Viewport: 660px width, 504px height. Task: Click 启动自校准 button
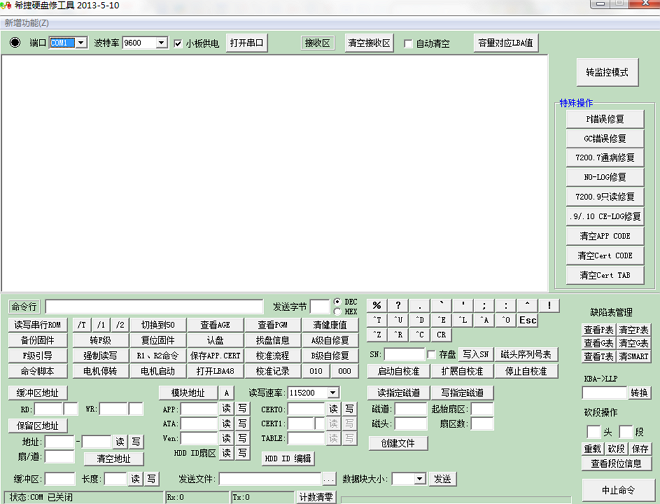[399, 371]
